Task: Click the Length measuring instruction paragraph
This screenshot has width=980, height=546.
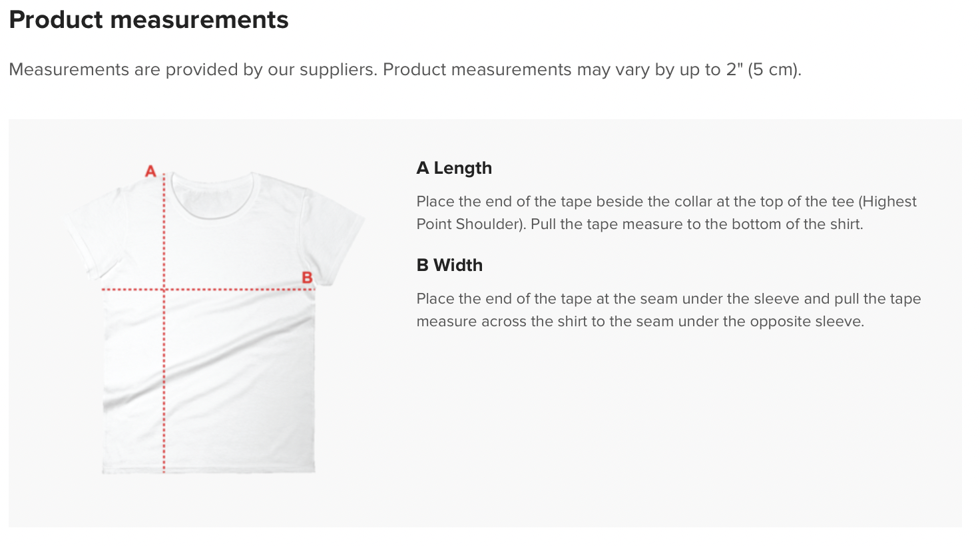Action: [666, 212]
